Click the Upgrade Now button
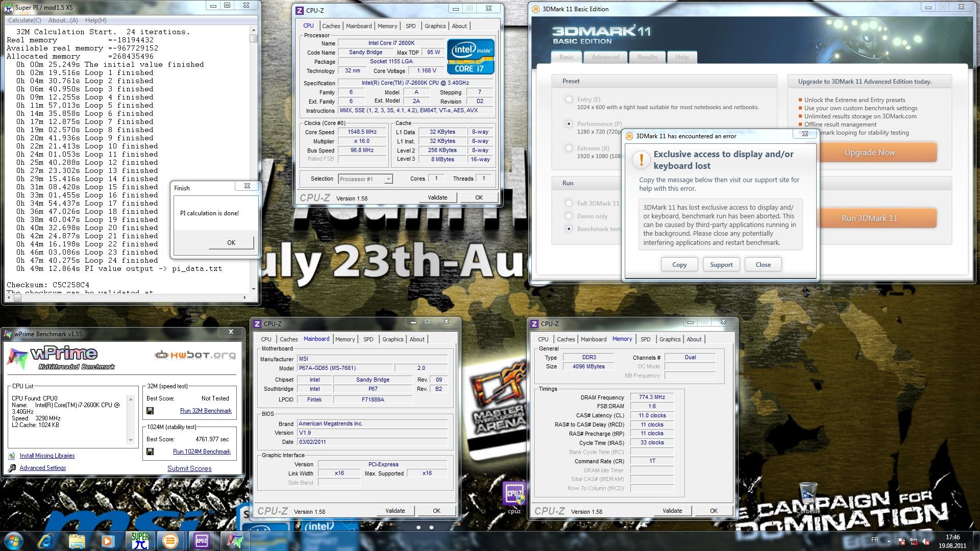Viewport: 980px width, 551px height. [x=870, y=153]
